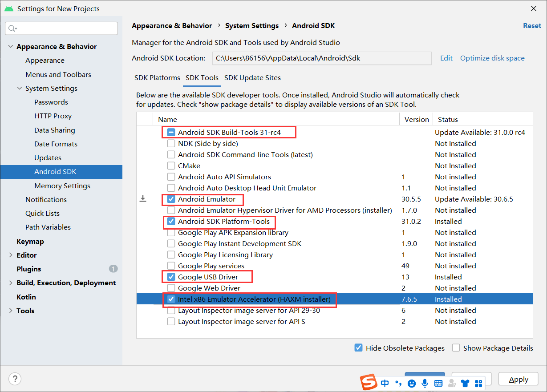Open the toolbox grid icon in input bar

(x=479, y=383)
